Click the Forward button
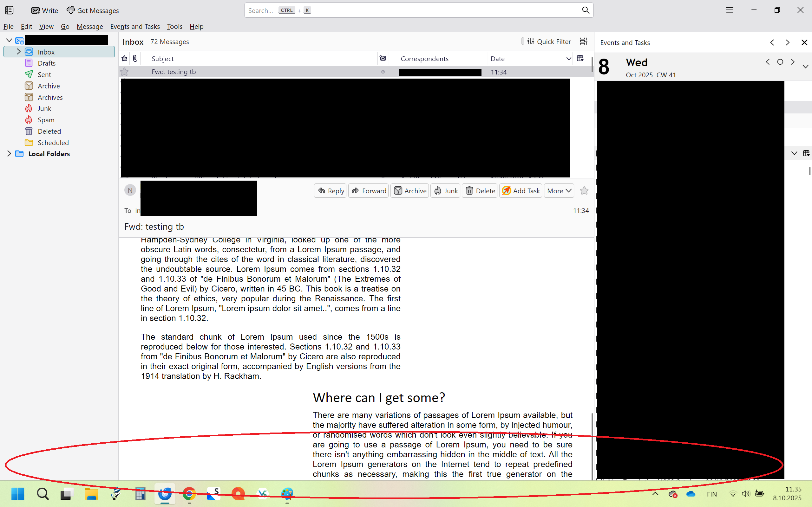812x507 pixels. 369,190
